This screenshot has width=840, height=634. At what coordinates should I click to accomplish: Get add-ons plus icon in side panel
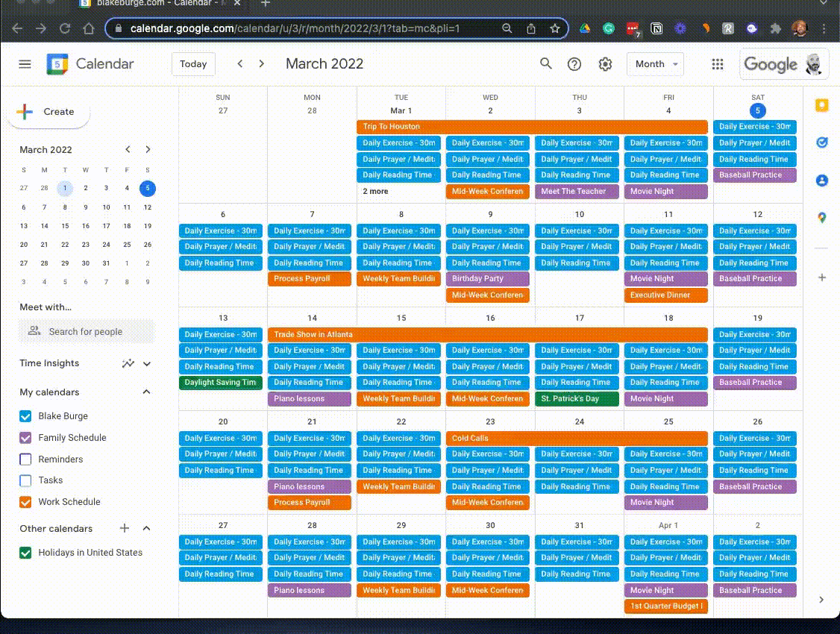coord(822,277)
